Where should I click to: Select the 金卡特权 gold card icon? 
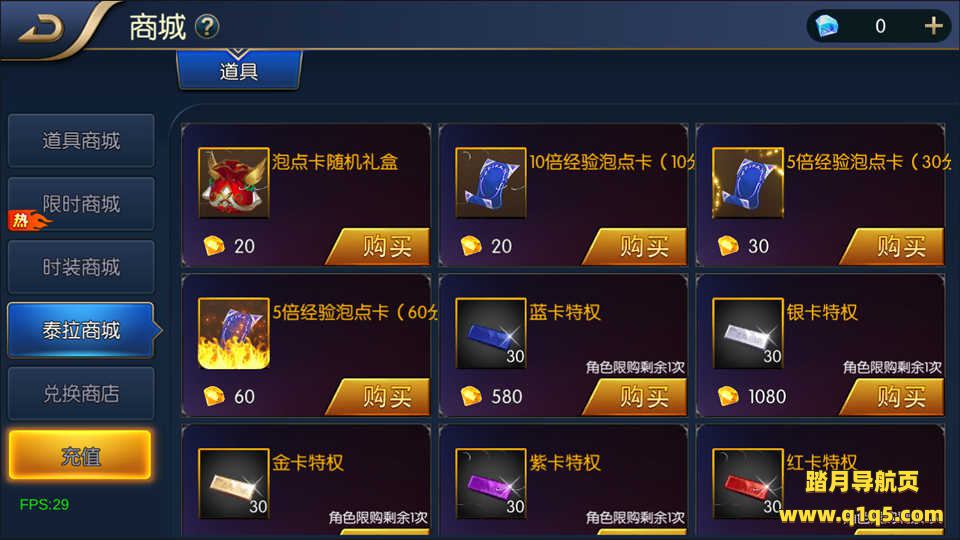tap(234, 484)
